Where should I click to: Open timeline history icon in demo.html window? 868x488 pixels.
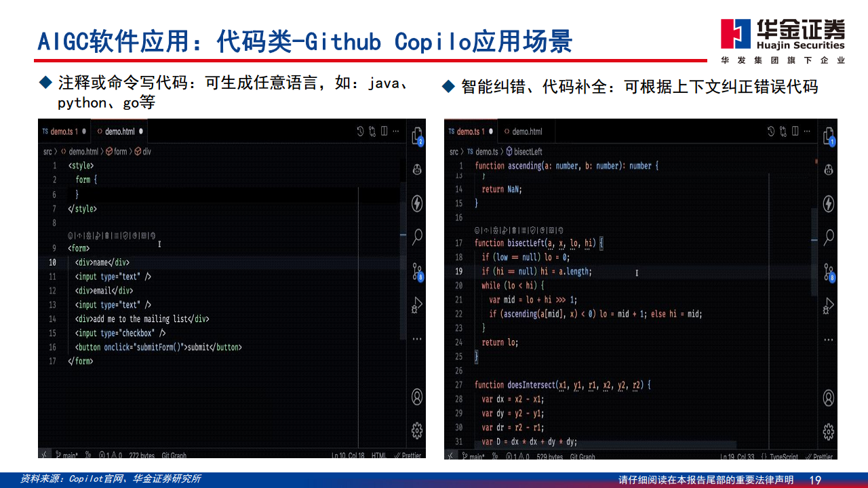click(361, 131)
